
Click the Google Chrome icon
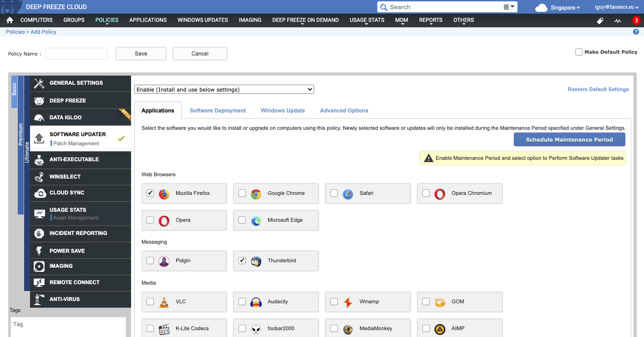click(x=256, y=194)
